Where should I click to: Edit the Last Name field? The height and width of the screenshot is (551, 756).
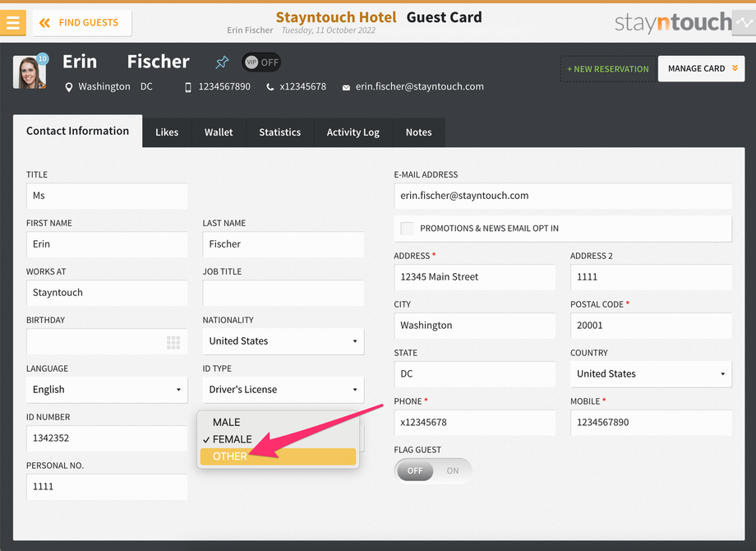point(283,244)
